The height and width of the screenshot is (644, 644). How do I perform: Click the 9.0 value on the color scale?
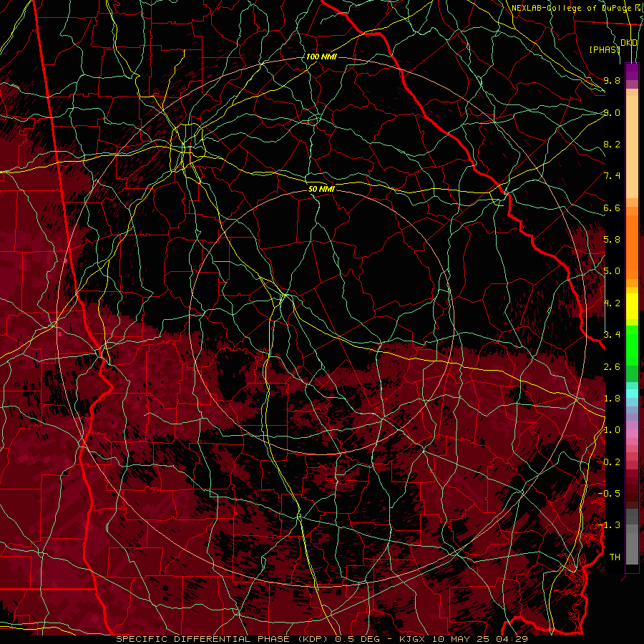coord(612,112)
